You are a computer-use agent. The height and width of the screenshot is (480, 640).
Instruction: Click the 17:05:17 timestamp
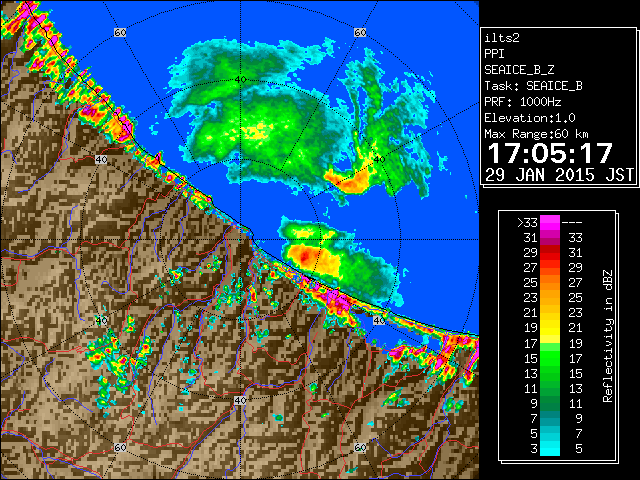(550, 153)
